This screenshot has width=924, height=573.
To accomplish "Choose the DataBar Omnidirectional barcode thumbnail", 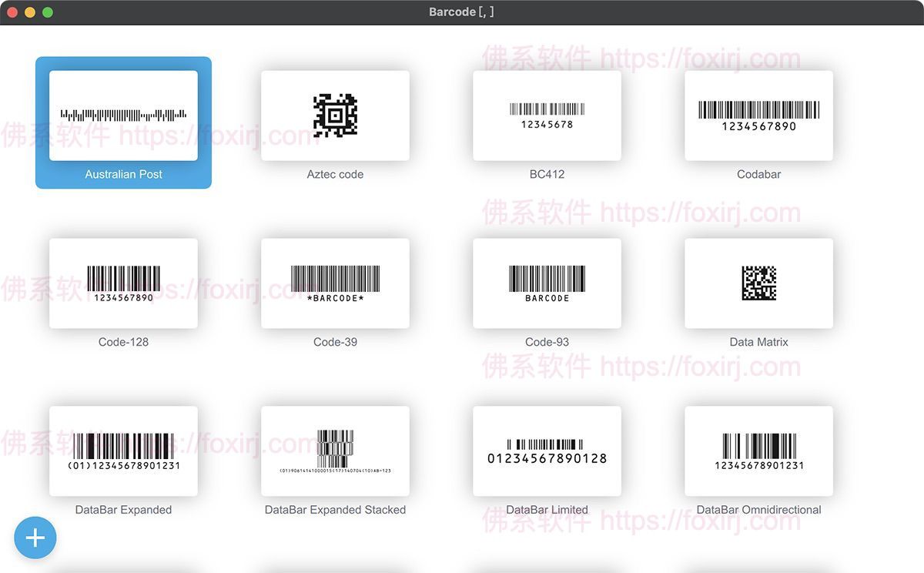I will coord(758,451).
